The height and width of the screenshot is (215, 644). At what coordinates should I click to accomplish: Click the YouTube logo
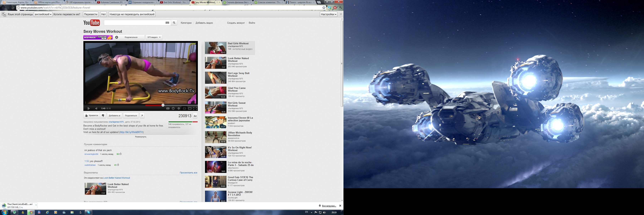91,23
